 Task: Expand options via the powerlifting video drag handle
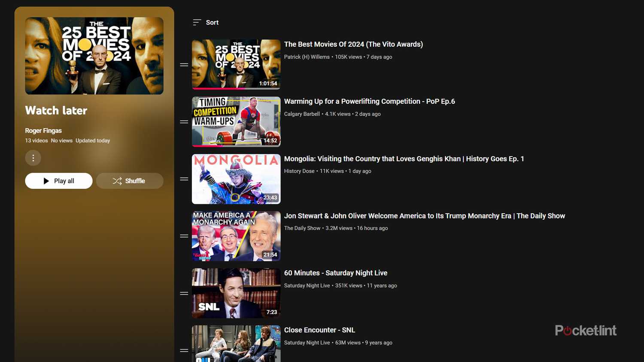(184, 121)
